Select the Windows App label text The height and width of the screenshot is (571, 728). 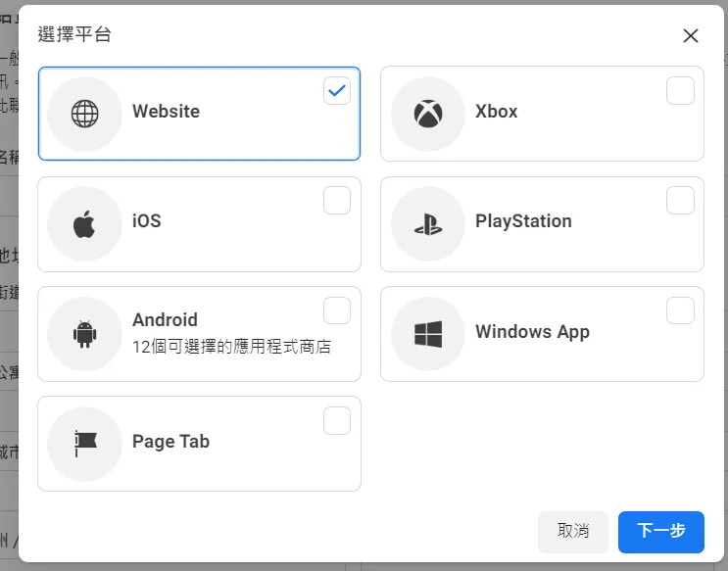(532, 331)
